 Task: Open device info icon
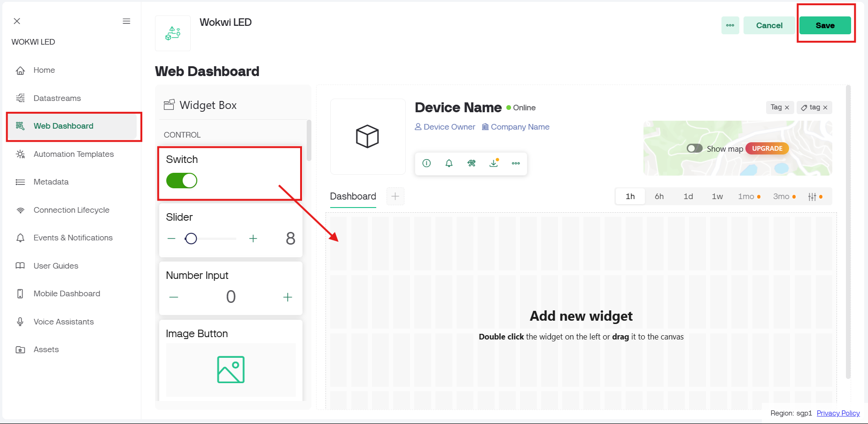coord(426,163)
